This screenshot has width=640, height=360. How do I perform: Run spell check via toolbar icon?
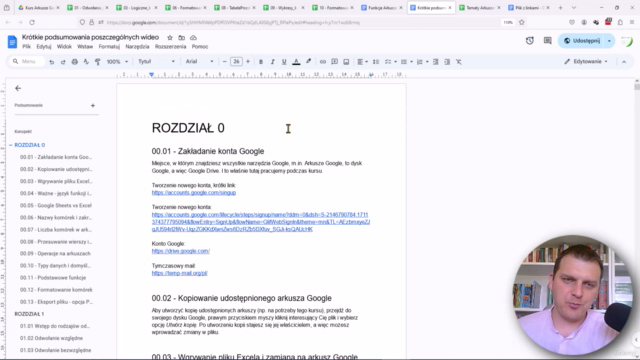(x=86, y=62)
